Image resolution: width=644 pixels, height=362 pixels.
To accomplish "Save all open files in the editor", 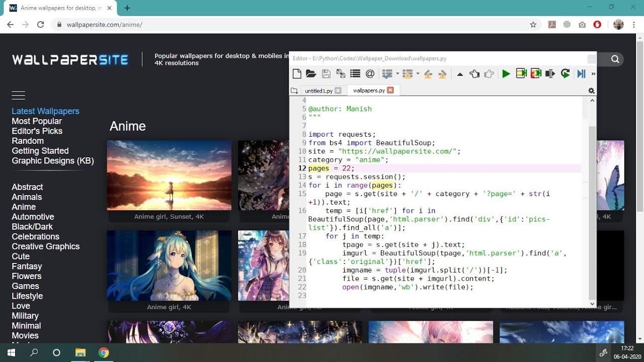I will pos(341,74).
